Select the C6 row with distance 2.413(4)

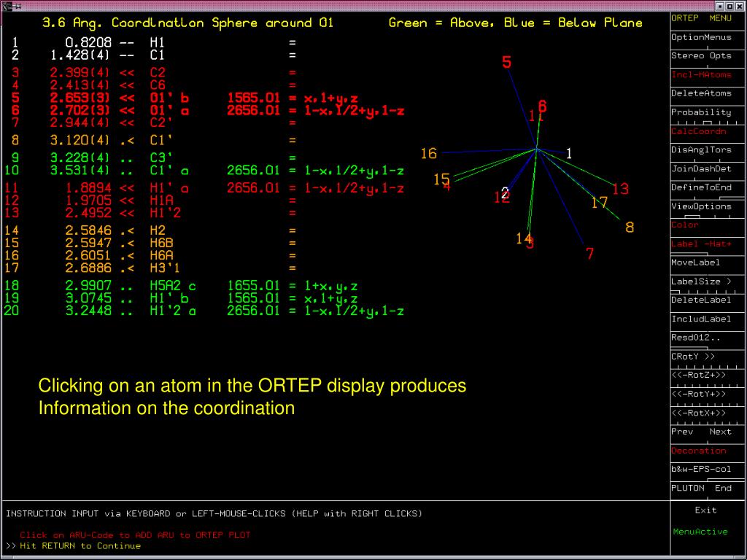155,85
